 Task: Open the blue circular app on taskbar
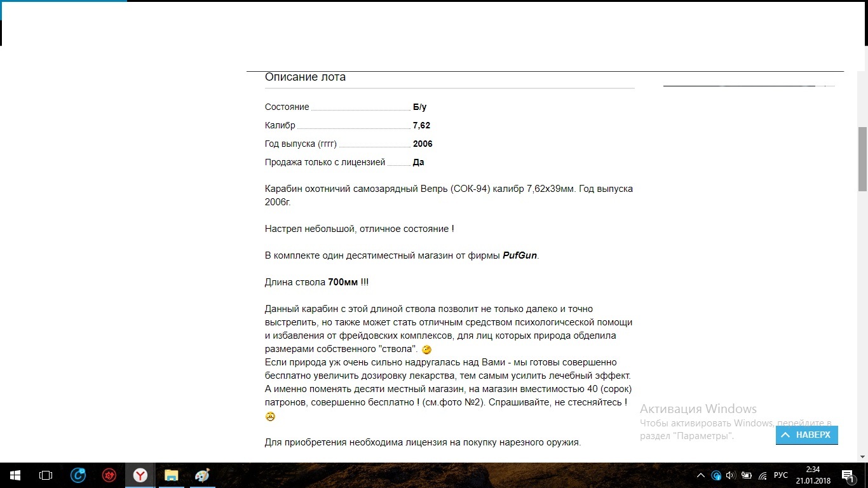click(79, 475)
